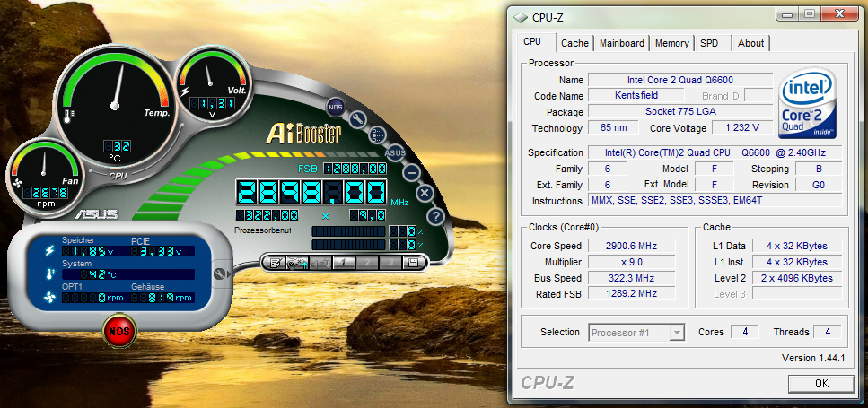Image resolution: width=868 pixels, height=408 pixels.
Task: Click the notepad edit icon in bottom toolbar
Action: tap(274, 263)
